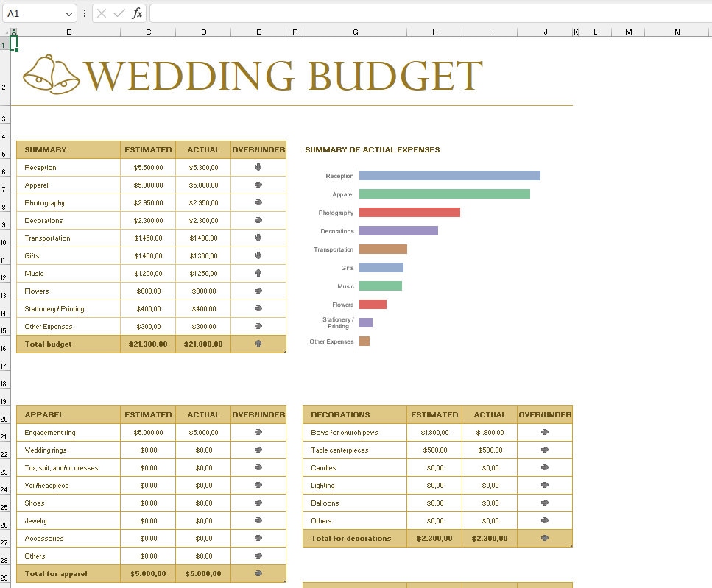The height and width of the screenshot is (588, 712).
Task: Click the Transportation down arrow indicator
Action: coord(258,238)
